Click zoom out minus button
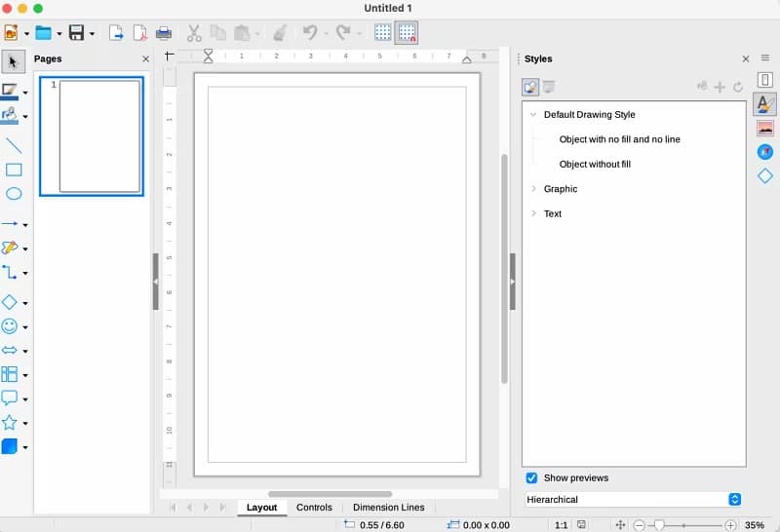Viewport: 780px width, 532px height. pyautogui.click(x=640, y=525)
